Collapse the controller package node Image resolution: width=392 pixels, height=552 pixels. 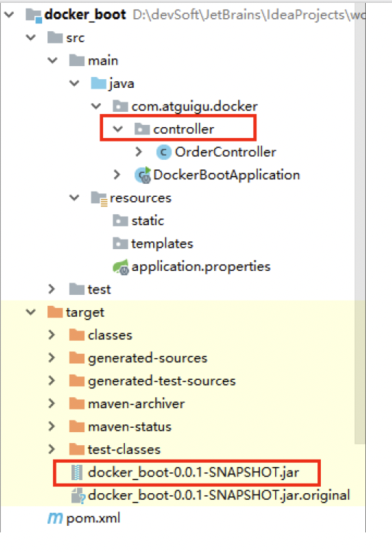click(x=118, y=129)
